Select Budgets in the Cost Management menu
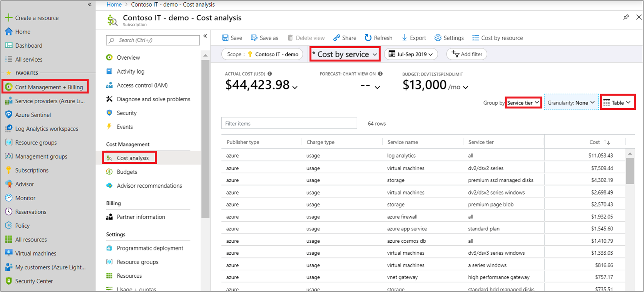644x292 pixels. (x=127, y=172)
